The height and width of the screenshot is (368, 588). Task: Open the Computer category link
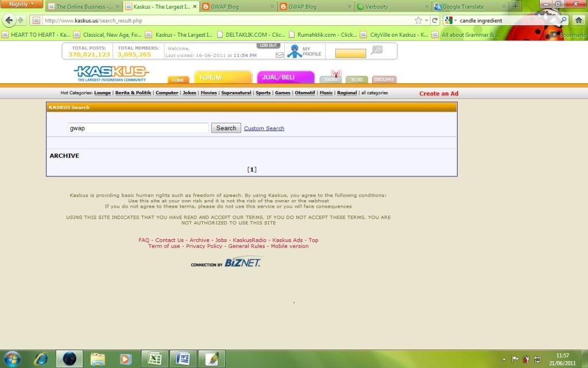(x=167, y=93)
